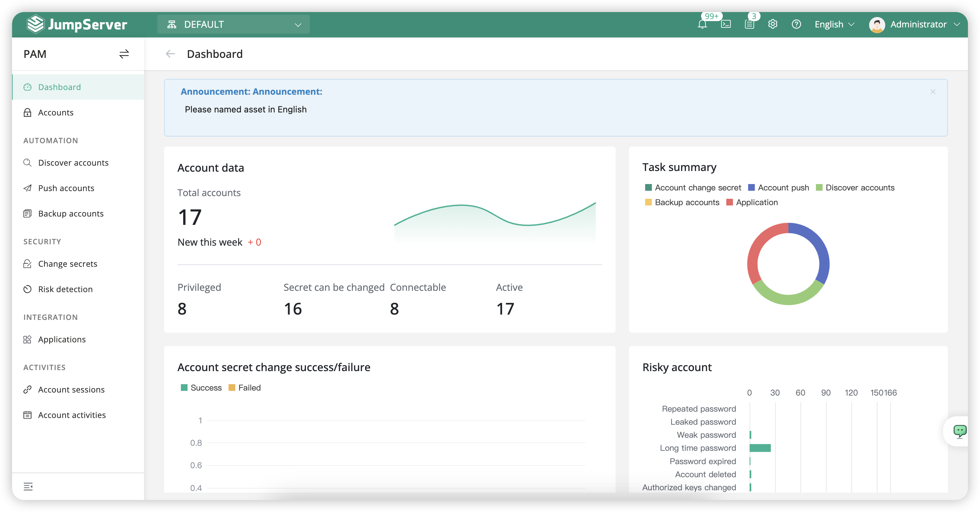This screenshot has width=980, height=512.
Task: Toggle Failed series legend in chart
Action: [x=244, y=388]
